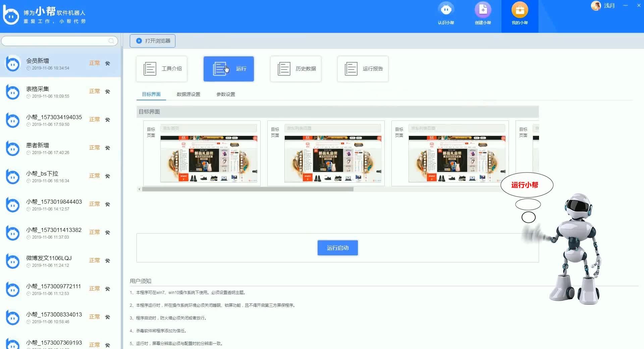Click robot icon for 小帮_1573019844403
Image resolution: width=644 pixels, height=349 pixels.
13,204
